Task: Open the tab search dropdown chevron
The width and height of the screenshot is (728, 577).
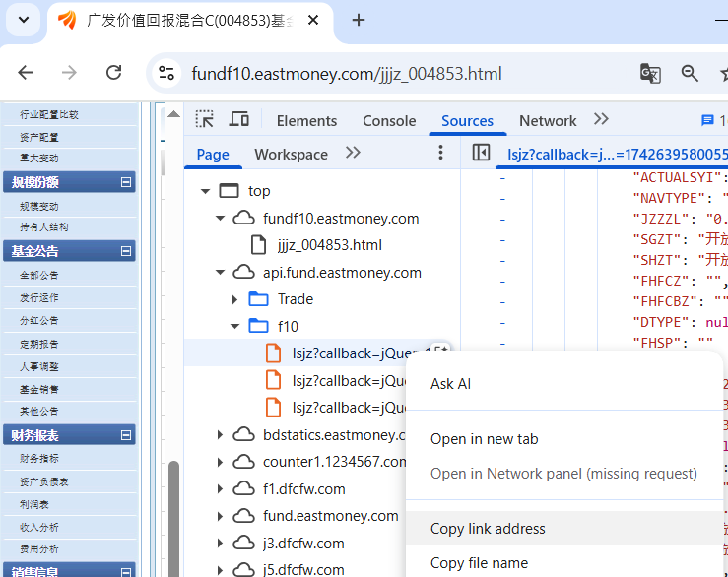Action: (x=24, y=20)
